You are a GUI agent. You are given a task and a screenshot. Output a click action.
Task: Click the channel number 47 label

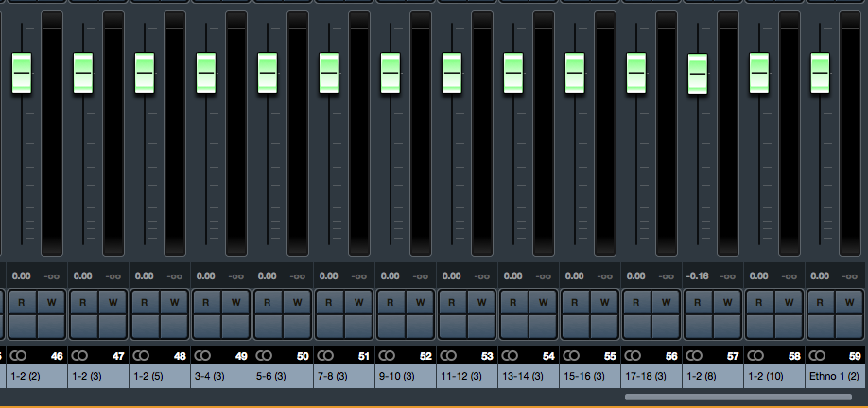(x=118, y=356)
